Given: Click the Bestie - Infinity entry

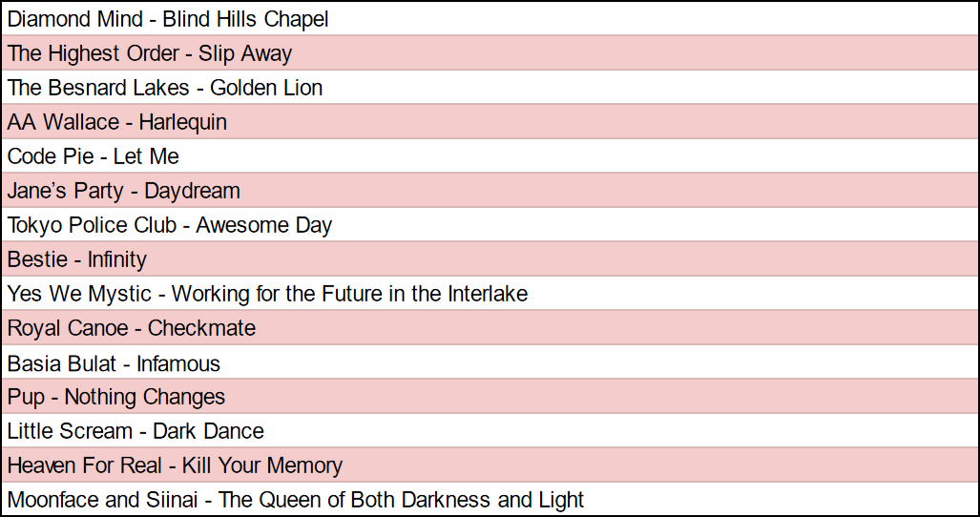Looking at the screenshot, I should tap(77, 259).
